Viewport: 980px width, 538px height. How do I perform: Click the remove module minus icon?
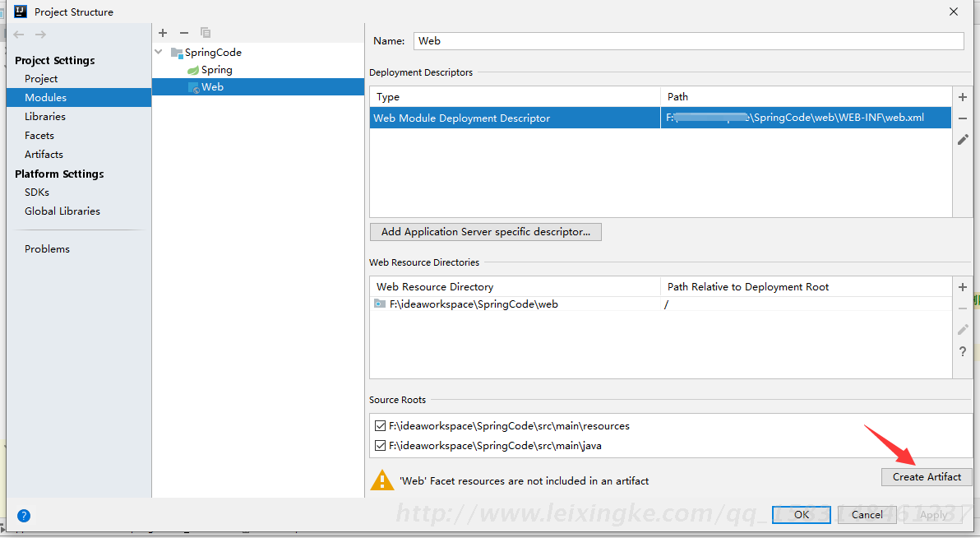[184, 33]
